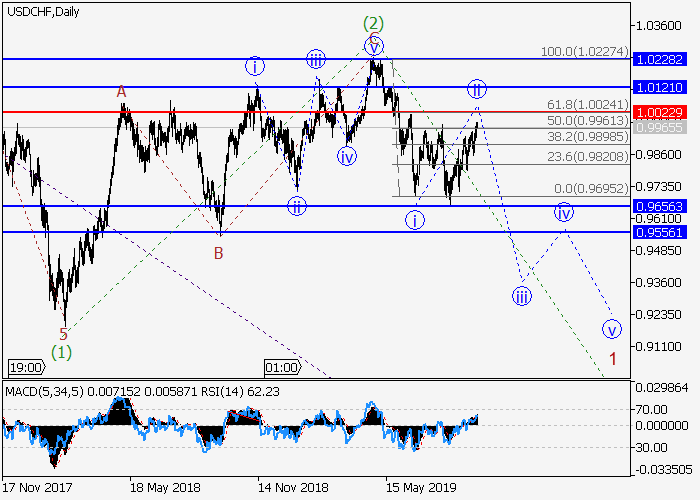700x500 pixels.
Task: Click the gray 0.99655 current price tag
Action: 660,128
